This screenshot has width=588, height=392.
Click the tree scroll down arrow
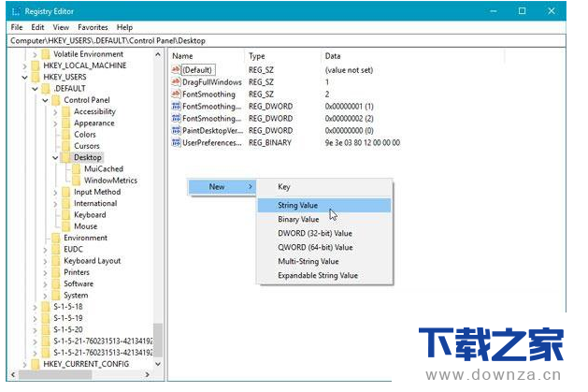(x=158, y=364)
